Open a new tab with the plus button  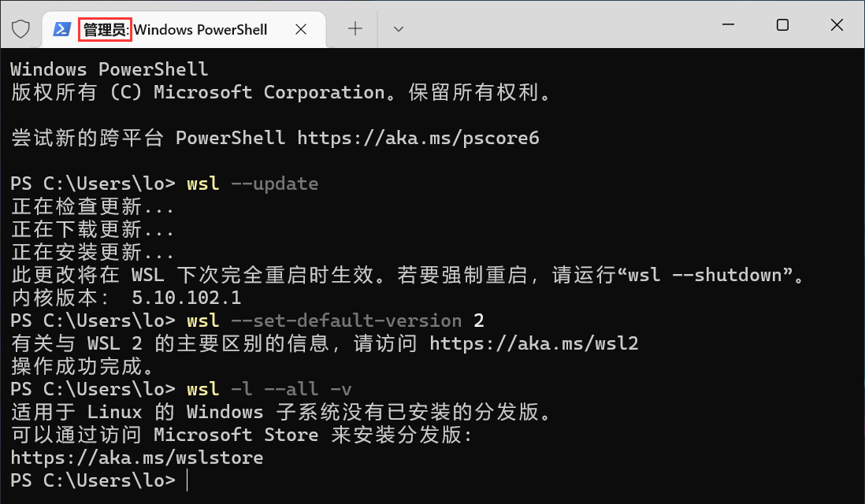pos(355,29)
